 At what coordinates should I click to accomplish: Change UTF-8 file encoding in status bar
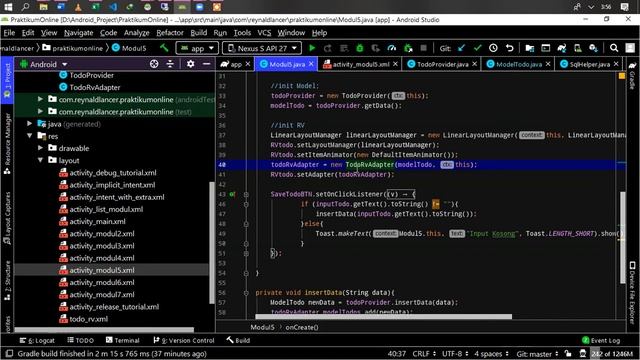pos(455,353)
